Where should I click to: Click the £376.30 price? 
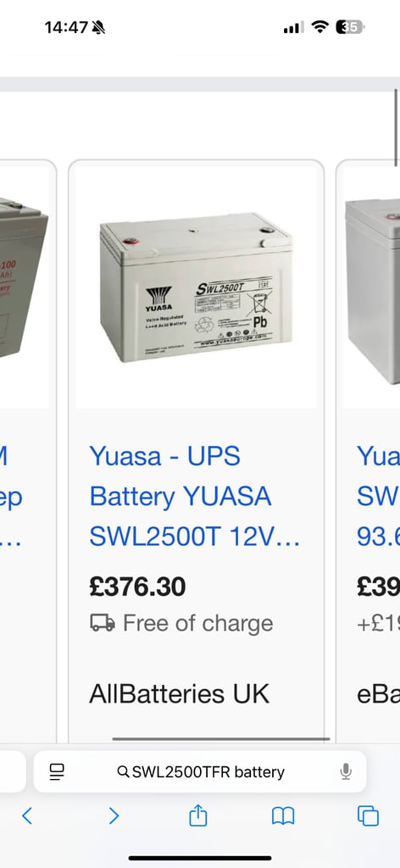point(137,587)
